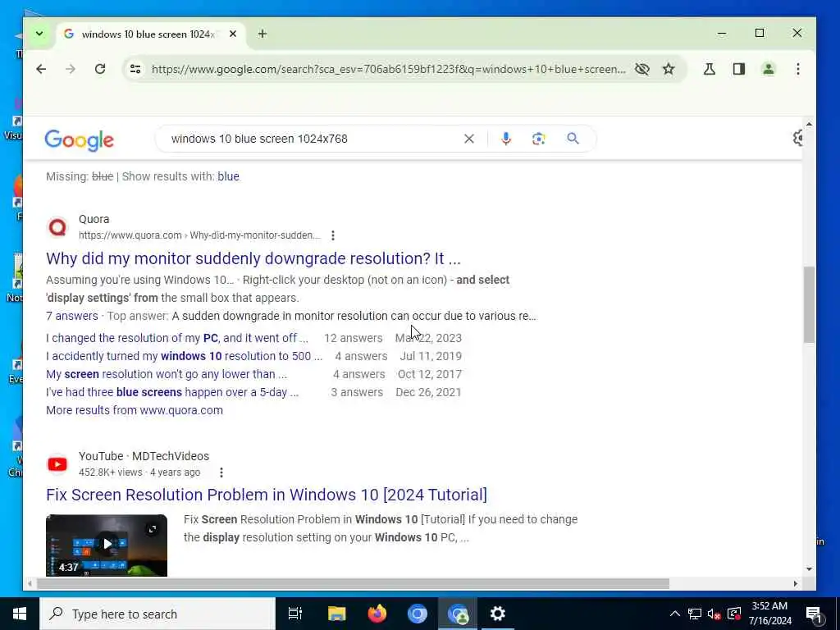Open 'Why did my monitor suddenly downgrade resolution' result
Screen dimensions: 840x630
click(x=253, y=258)
